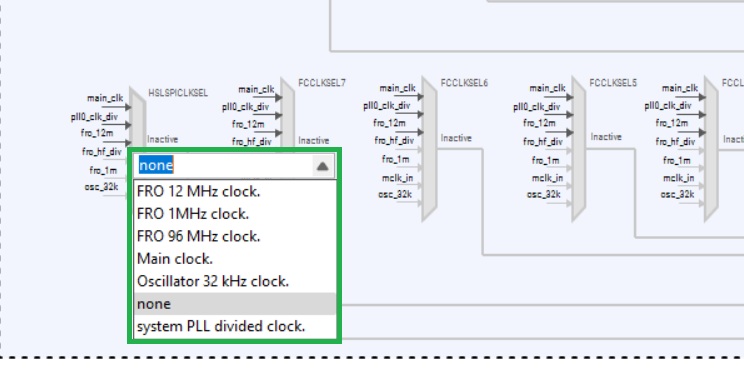Click fro_hf_div input of FCCLKSEL6
This screenshot has height=382, width=744.
(x=394, y=140)
